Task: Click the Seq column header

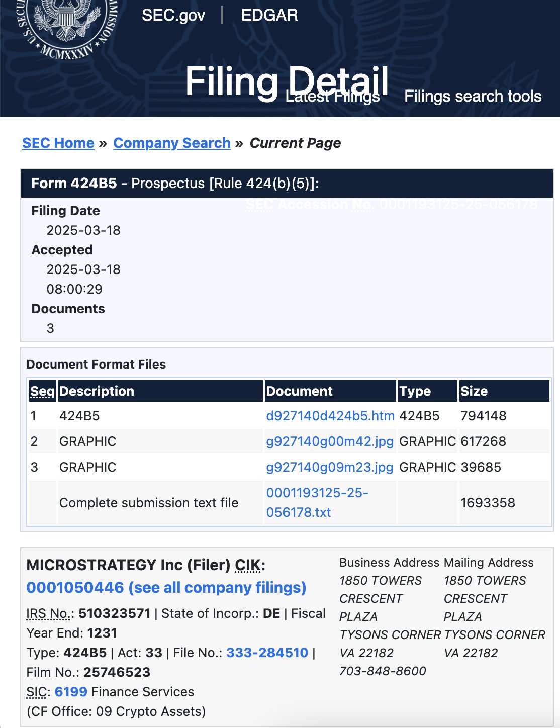Action: (x=42, y=391)
